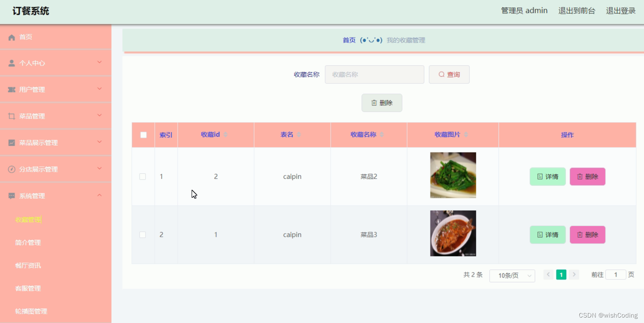Open the 首页 breadcrumb link
644x323 pixels.
coord(349,40)
